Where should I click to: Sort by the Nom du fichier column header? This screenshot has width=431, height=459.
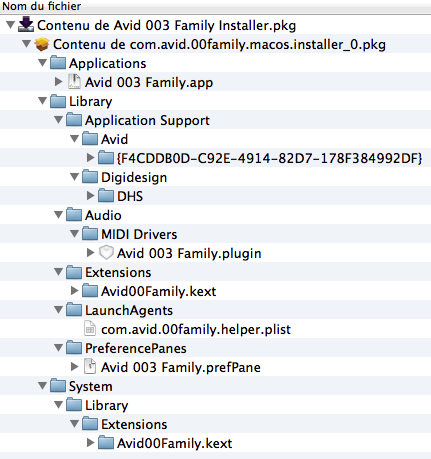coord(215,6)
